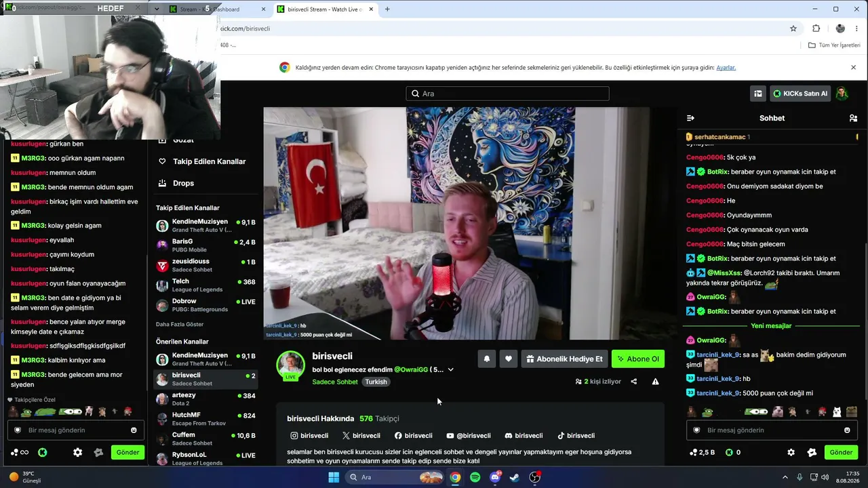Open emoji picker in the Sohbet message field
The image size is (868, 488).
point(847,430)
